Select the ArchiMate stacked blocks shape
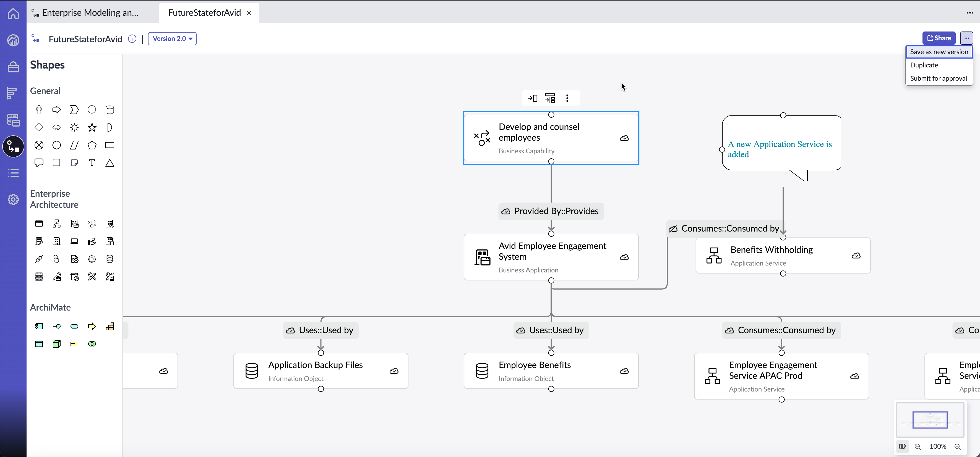Image resolution: width=980 pixels, height=457 pixels. [110, 326]
